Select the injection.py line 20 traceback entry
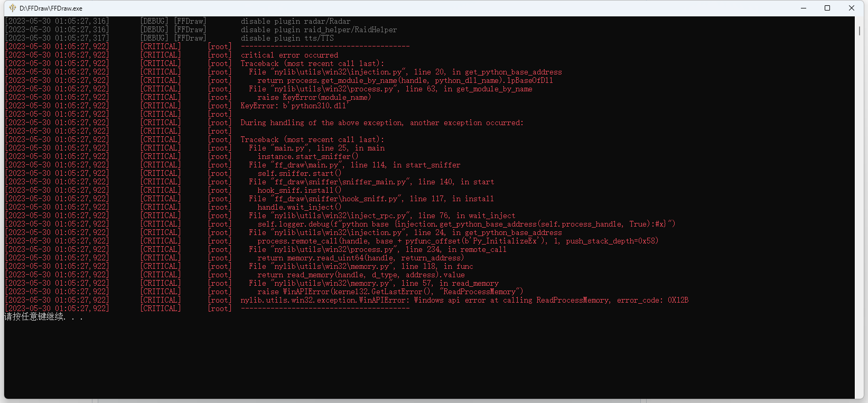The width and height of the screenshot is (868, 403). pos(402,72)
